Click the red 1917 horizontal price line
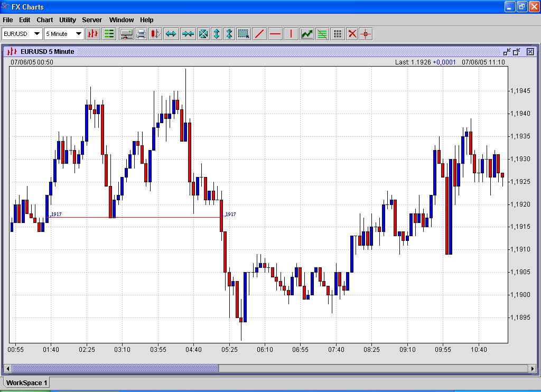Viewport: 541px width, 392px height. [135, 217]
